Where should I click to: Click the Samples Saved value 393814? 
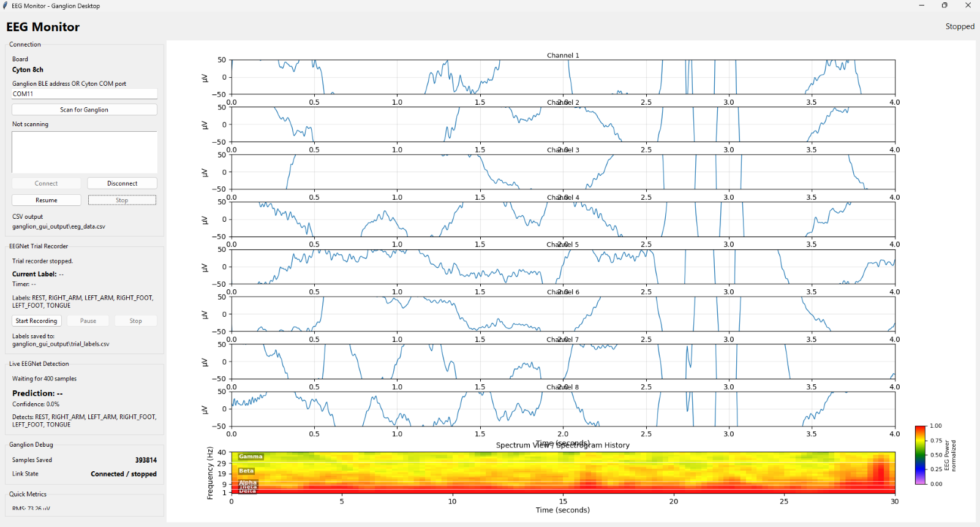(x=146, y=460)
